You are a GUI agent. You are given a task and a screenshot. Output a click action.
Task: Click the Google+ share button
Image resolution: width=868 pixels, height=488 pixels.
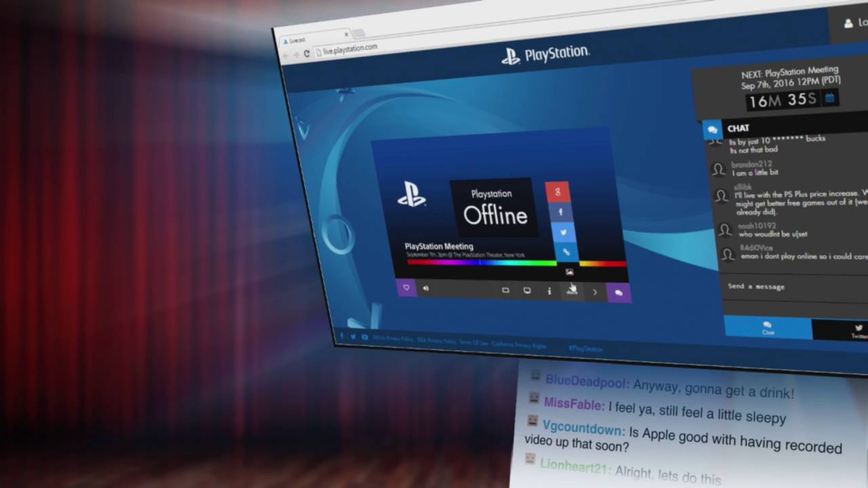click(558, 192)
